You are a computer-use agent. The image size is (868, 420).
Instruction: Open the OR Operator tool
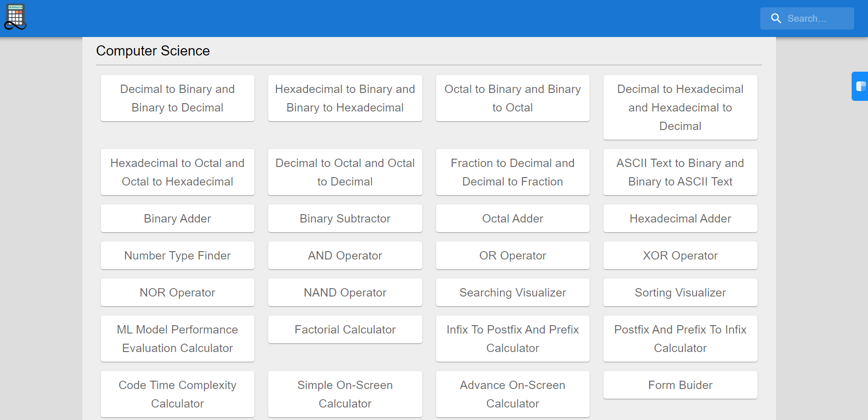click(513, 255)
